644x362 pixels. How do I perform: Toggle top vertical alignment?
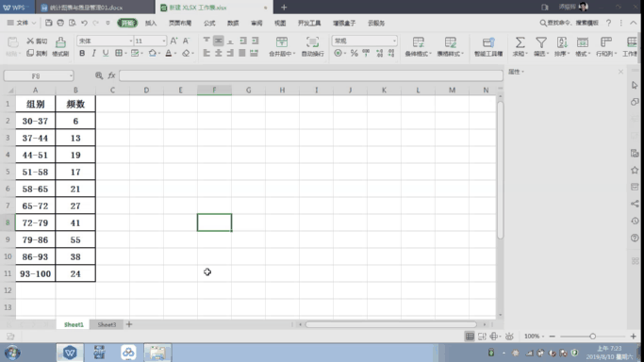[x=206, y=41]
